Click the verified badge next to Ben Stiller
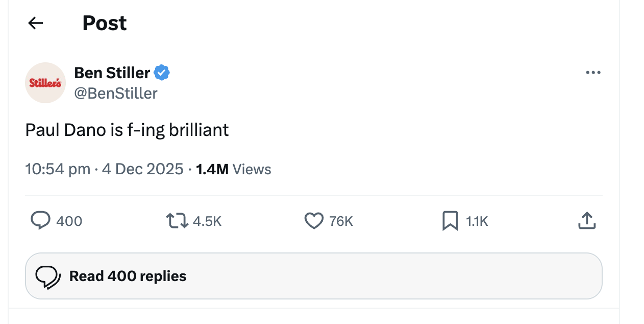Screen dimensions: 644x324 point(161,73)
